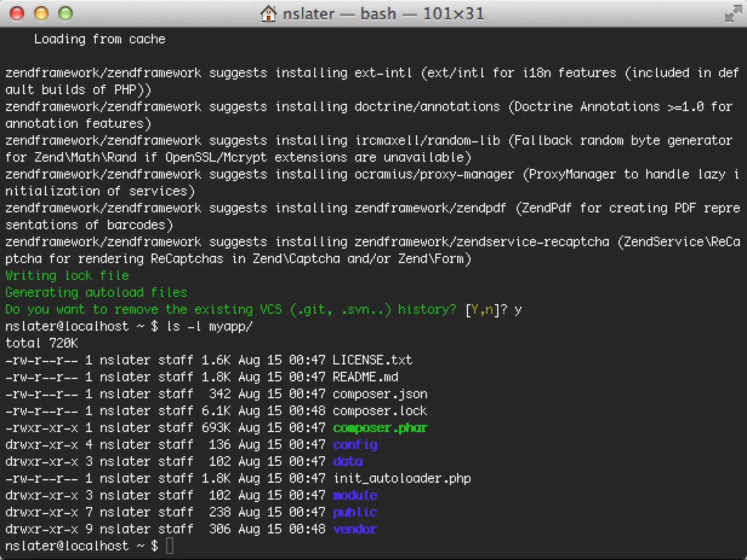Click the blue config directory name
The width and height of the screenshot is (747, 560).
click(x=355, y=445)
